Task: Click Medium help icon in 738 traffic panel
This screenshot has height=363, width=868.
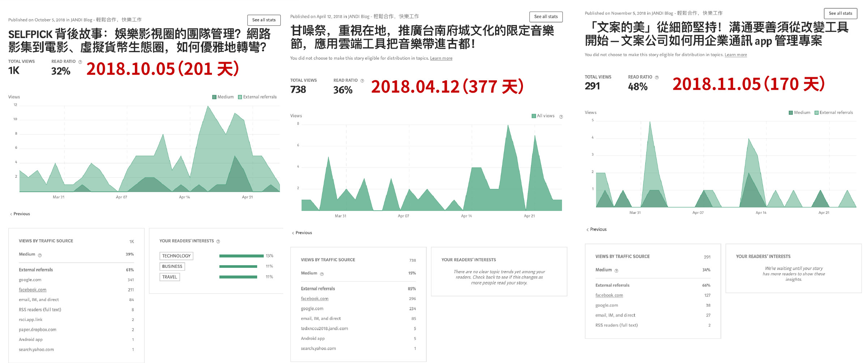Action: (x=322, y=274)
